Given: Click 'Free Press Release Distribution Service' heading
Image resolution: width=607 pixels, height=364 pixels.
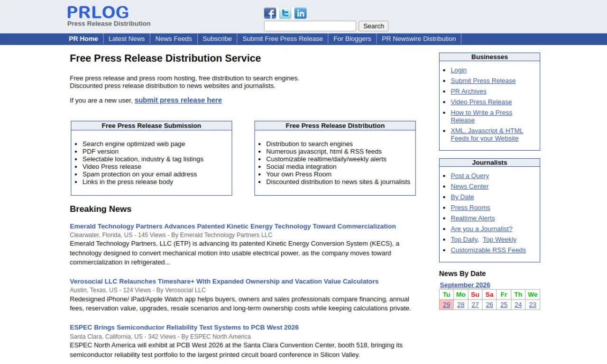Looking at the screenshot, I should 166,58.
